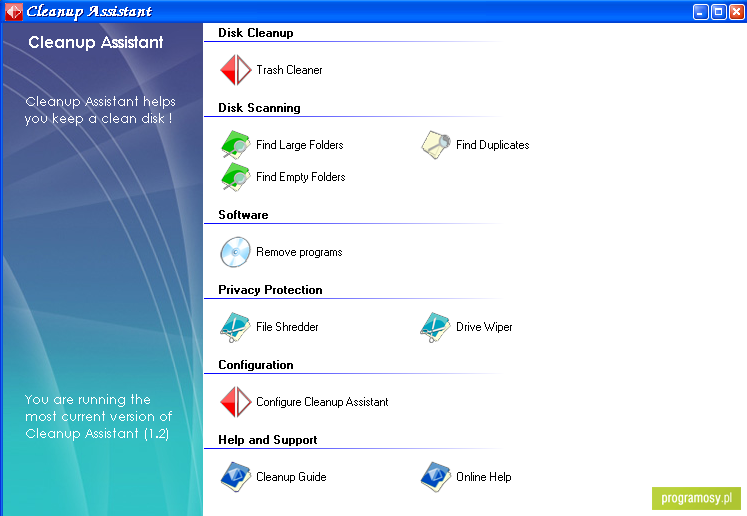The height and width of the screenshot is (516, 747).
Task: Click the Find Large Folders icon
Action: pos(235,144)
